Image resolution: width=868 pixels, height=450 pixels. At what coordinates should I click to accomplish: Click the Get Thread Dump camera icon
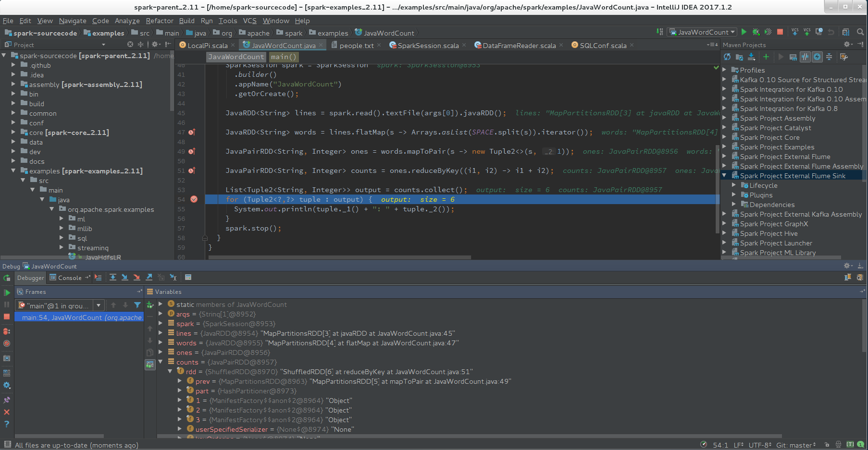pyautogui.click(x=7, y=358)
